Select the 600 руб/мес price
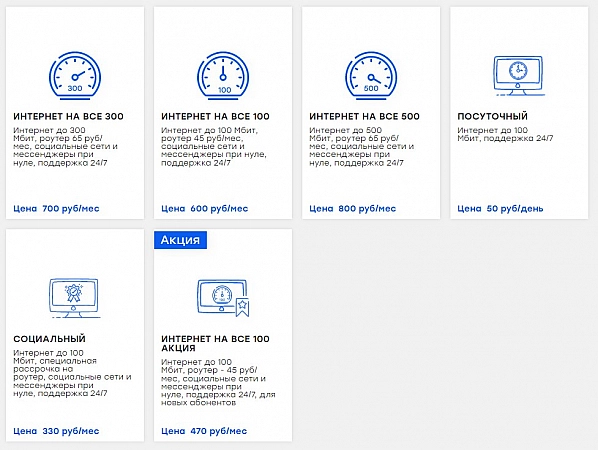The width and height of the screenshot is (598, 450). click(219, 209)
